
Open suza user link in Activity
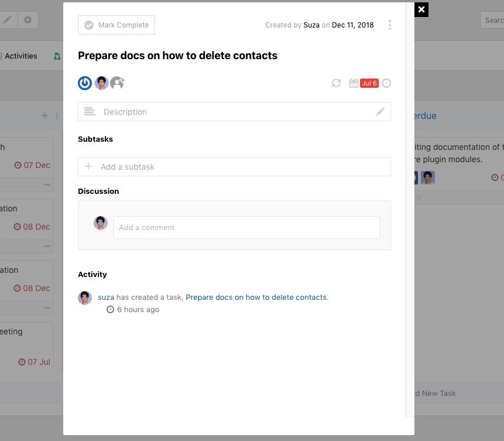pos(106,297)
